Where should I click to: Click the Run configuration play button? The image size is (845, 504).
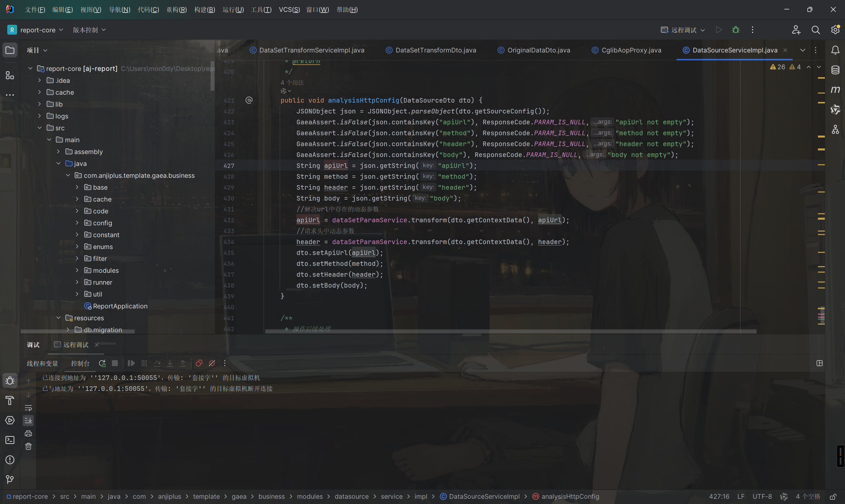719,30
